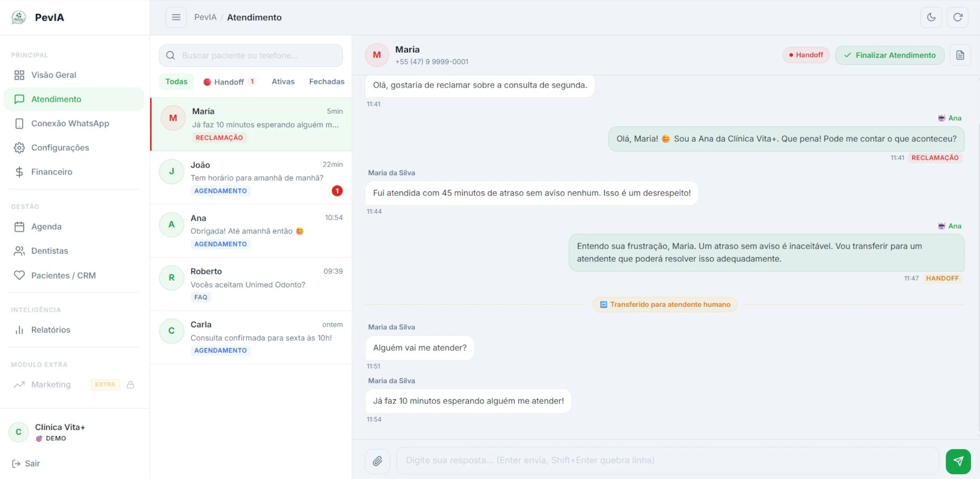980x479 pixels.
Task: Click Transferido para atendente humano notice
Action: pyautogui.click(x=665, y=304)
